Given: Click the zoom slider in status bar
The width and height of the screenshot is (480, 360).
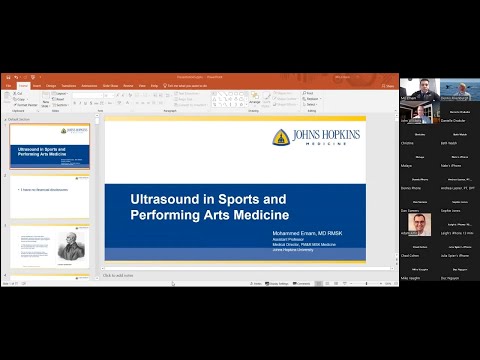Looking at the screenshot, I should tap(366, 284).
